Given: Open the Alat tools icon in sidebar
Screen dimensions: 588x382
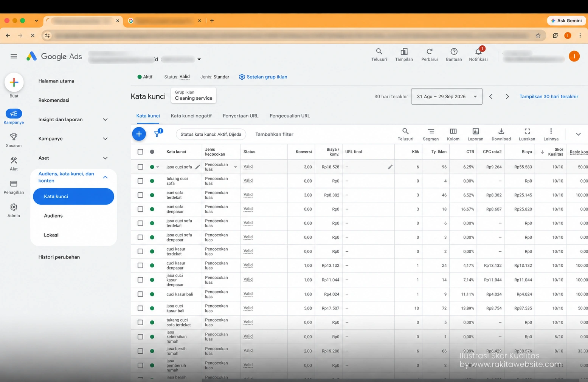Looking at the screenshot, I should point(14,160).
